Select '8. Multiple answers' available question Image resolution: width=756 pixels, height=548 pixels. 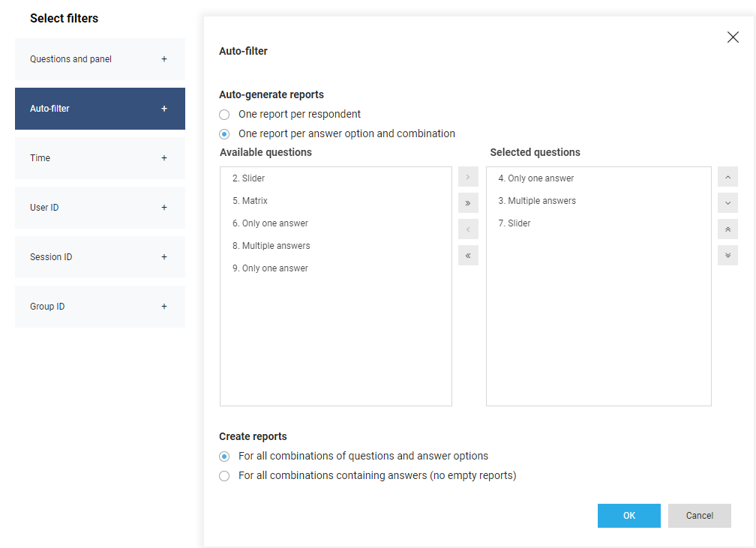pos(335,246)
